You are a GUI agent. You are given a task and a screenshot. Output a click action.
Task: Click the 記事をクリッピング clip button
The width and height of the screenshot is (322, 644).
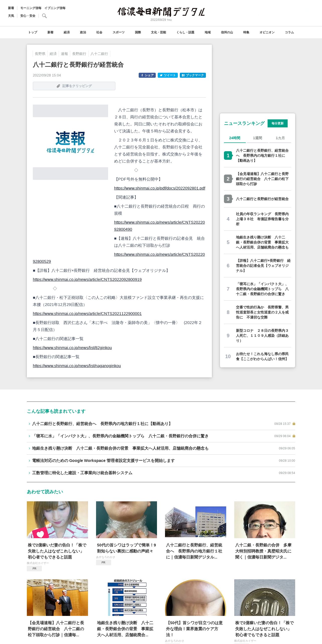pyautogui.click(x=74, y=86)
